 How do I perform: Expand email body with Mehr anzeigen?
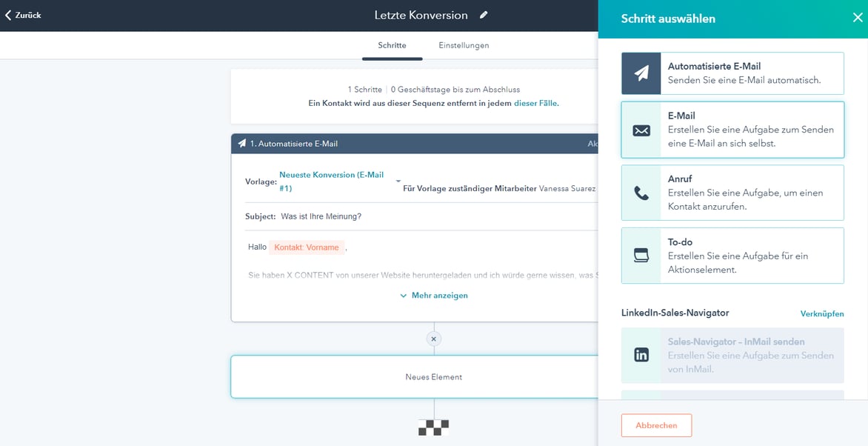(x=434, y=295)
